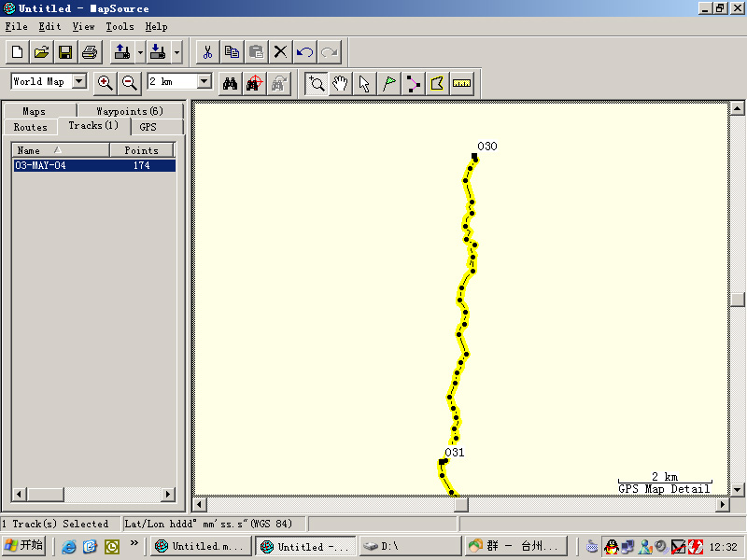Screen dimensions: 747x560
Task: Click track list right scroll arrow
Action: point(168,495)
